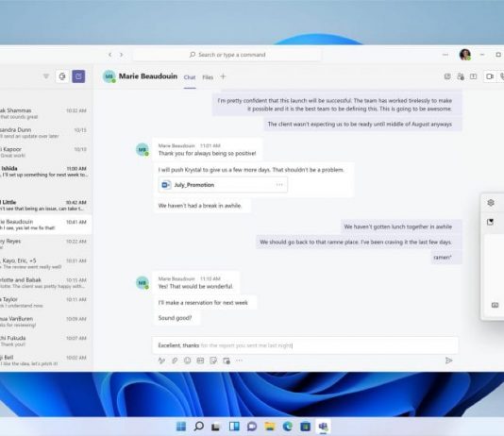Open the VanBuren chat
Viewport: 504px width, 436px height.
click(45, 322)
